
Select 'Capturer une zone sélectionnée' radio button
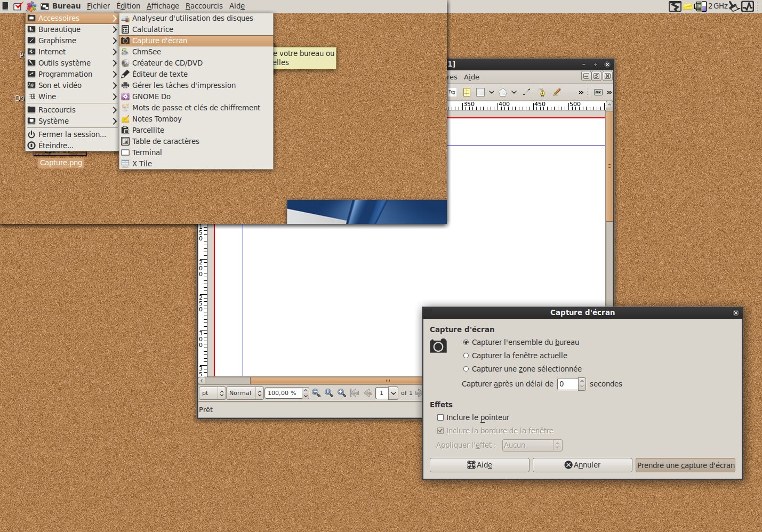466,369
